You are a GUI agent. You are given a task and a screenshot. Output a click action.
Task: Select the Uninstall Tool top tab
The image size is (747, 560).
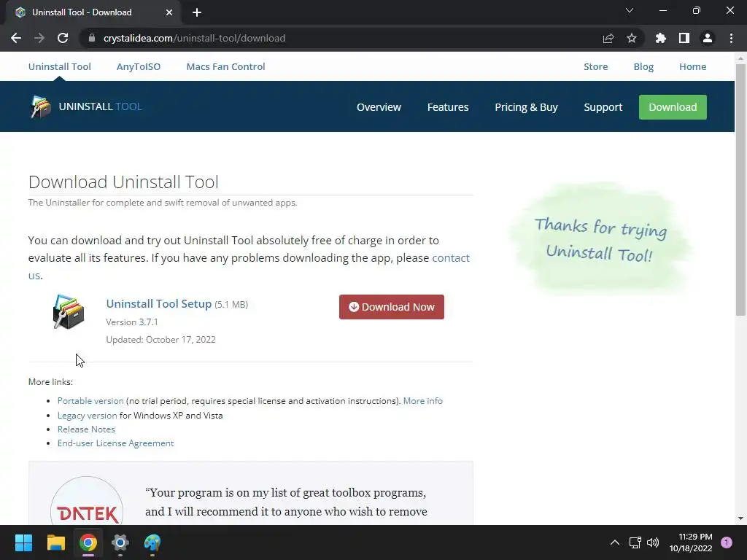(x=60, y=66)
